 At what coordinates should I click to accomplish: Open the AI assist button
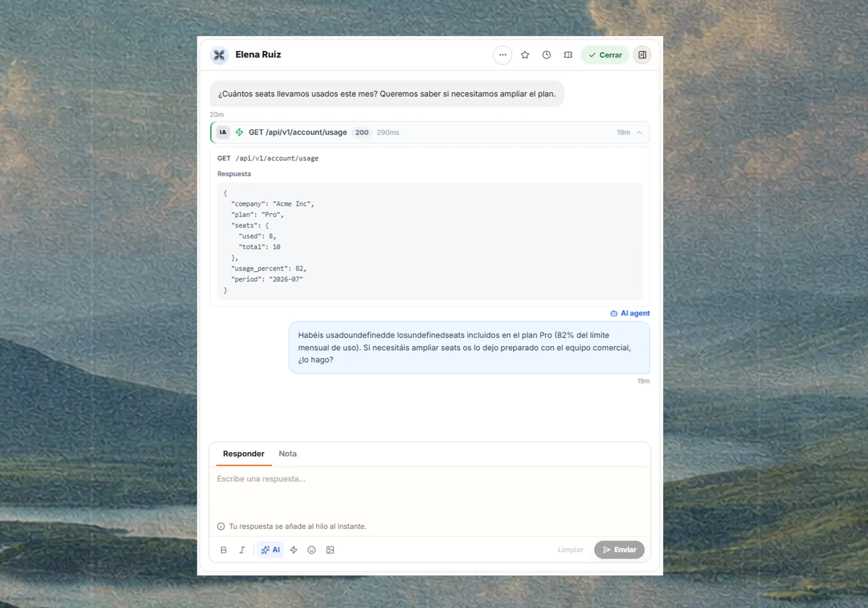click(x=270, y=549)
